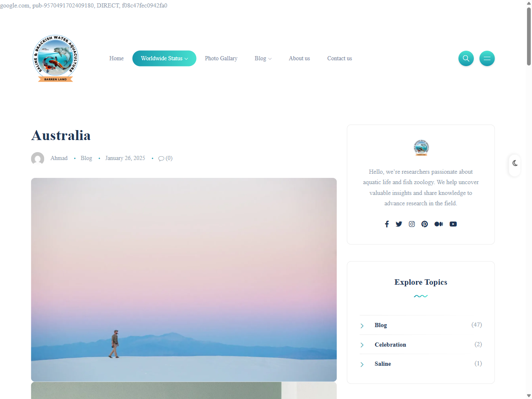
Task: Expand the Worldwide Status dropdown
Action: (x=164, y=59)
